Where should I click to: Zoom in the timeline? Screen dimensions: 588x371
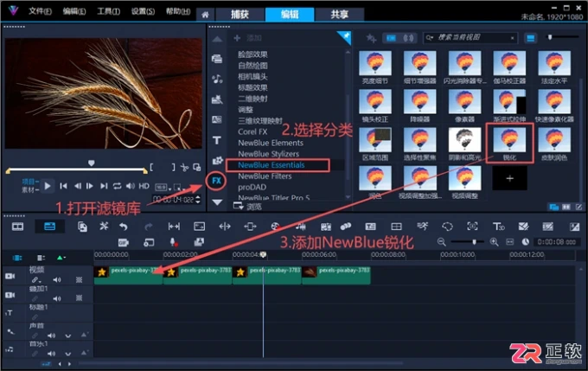495,242
